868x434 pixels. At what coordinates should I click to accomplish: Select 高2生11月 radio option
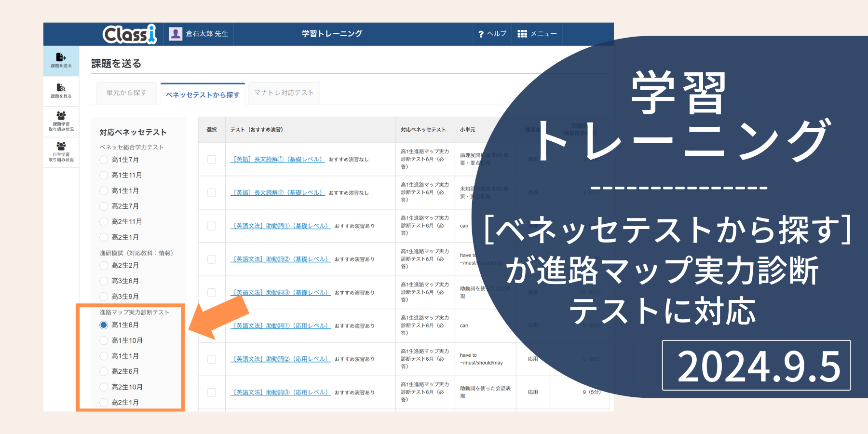(104, 222)
